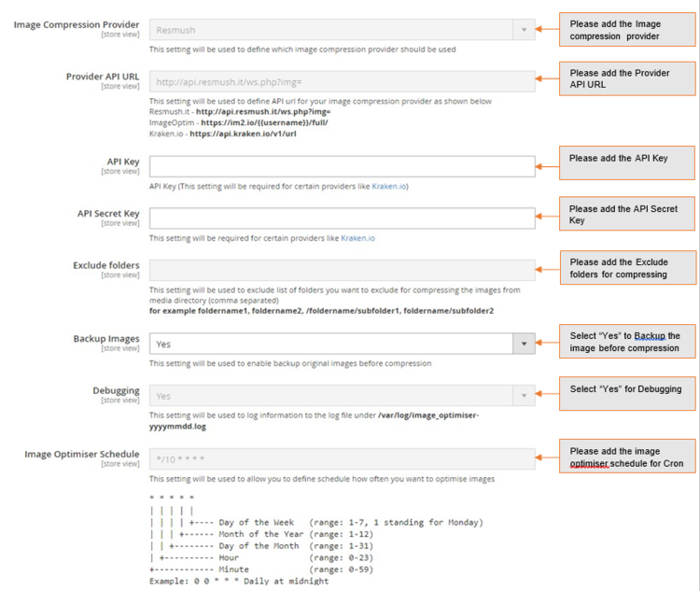This screenshot has width=700, height=591.
Task: Select the 'add the API Secret Key' callout
Action: point(627,215)
